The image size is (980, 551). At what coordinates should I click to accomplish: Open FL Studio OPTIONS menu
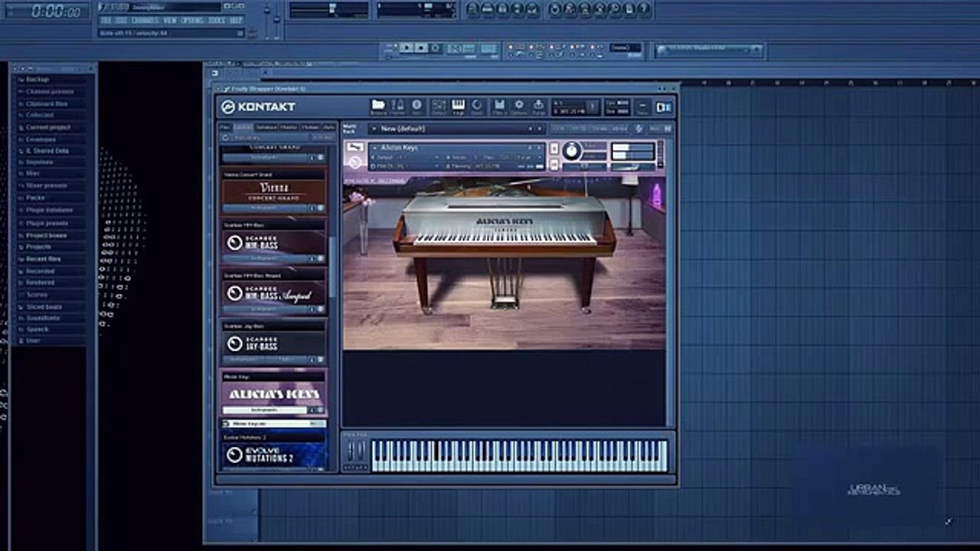(x=192, y=21)
